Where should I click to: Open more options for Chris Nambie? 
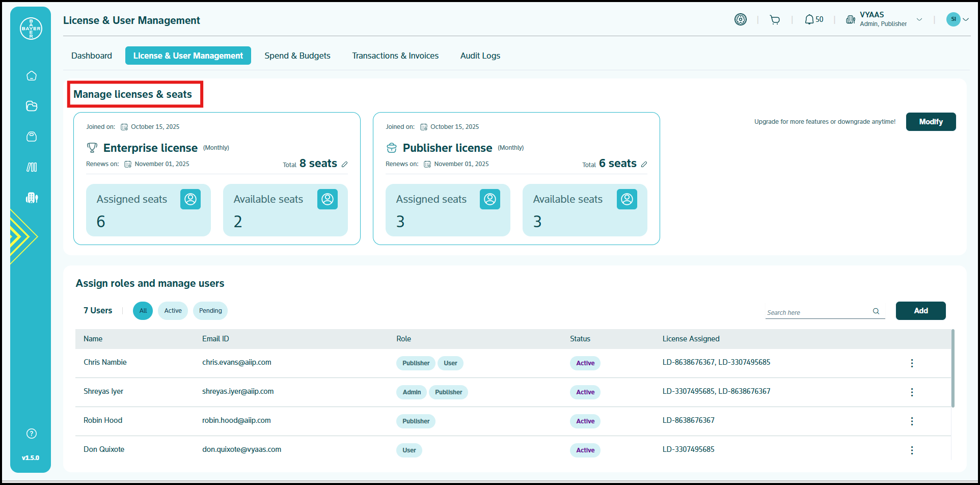click(912, 363)
